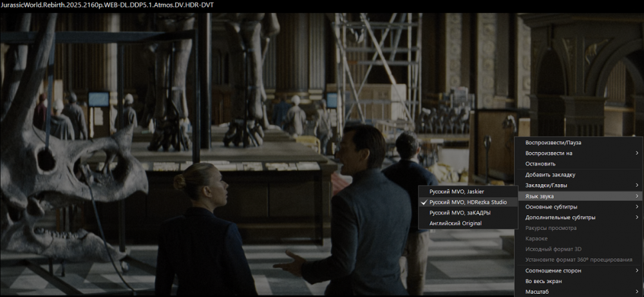Click Добавить закладку menu entry
The width and height of the screenshot is (644, 297).
pos(550,175)
